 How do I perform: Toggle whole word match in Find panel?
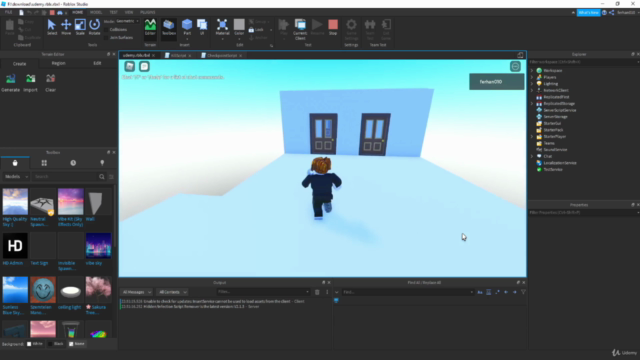[x=489, y=292]
